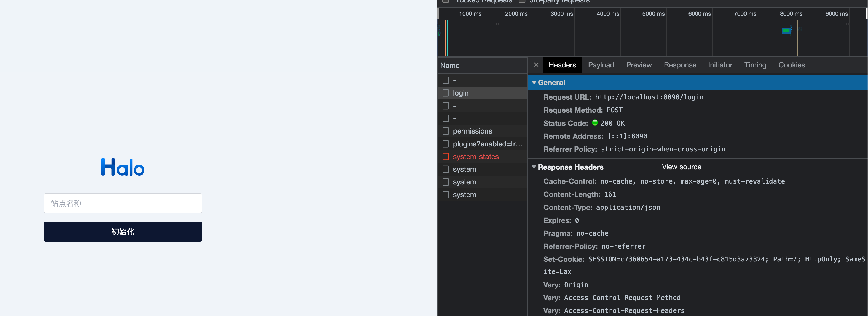Click the View source link
Viewport: 868px width, 316px height.
point(681,167)
